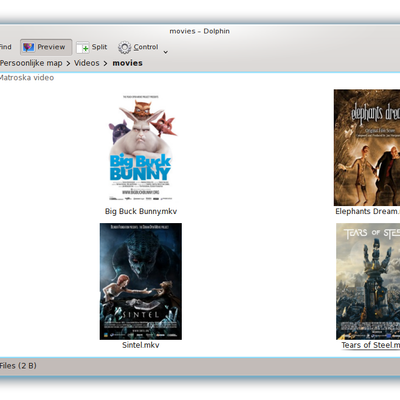400x400 pixels.
Task: Click the movies breadcrumb
Action: tap(127, 63)
